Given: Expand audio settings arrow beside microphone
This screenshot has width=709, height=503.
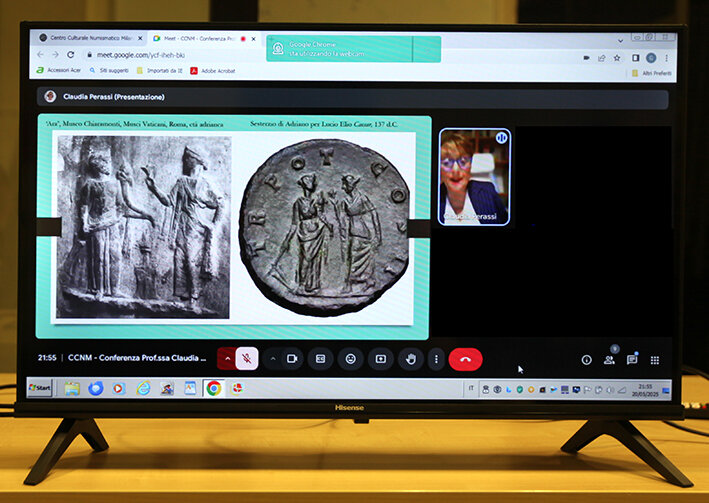Looking at the screenshot, I should [227, 359].
